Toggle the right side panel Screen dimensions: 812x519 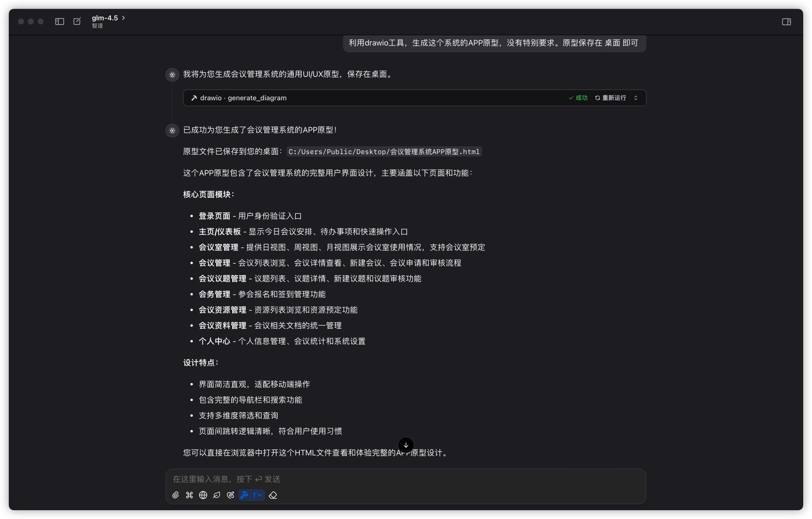(x=787, y=22)
